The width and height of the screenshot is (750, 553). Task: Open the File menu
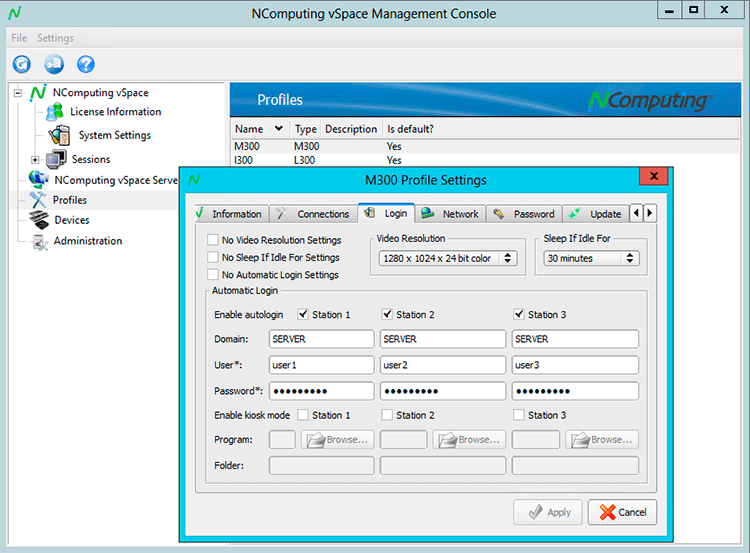[x=19, y=38]
